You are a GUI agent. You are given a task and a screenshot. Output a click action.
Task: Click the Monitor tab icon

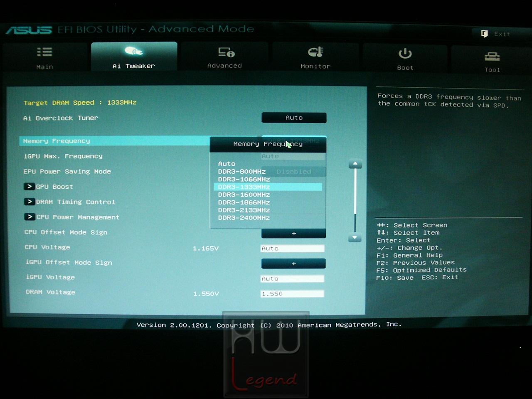[315, 52]
